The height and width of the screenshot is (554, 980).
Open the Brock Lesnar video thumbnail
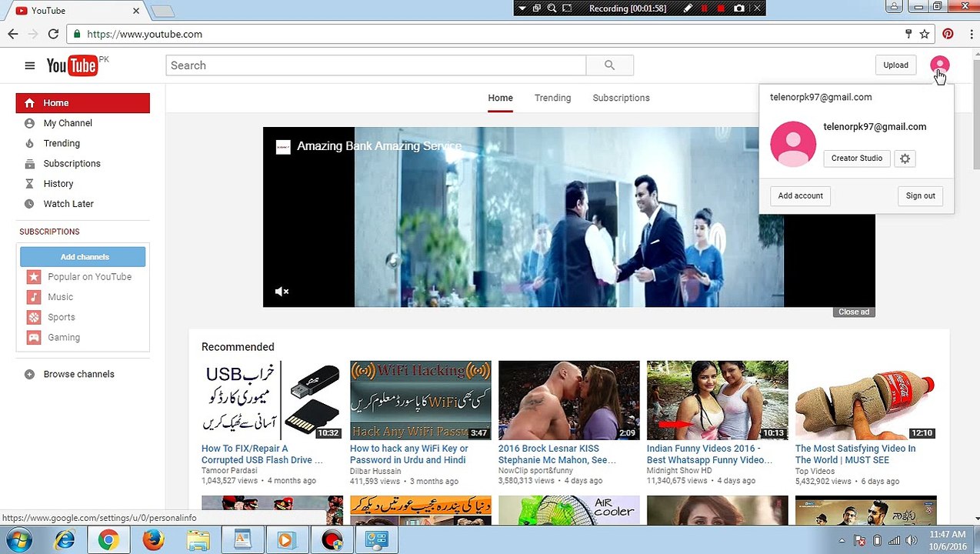(568, 400)
